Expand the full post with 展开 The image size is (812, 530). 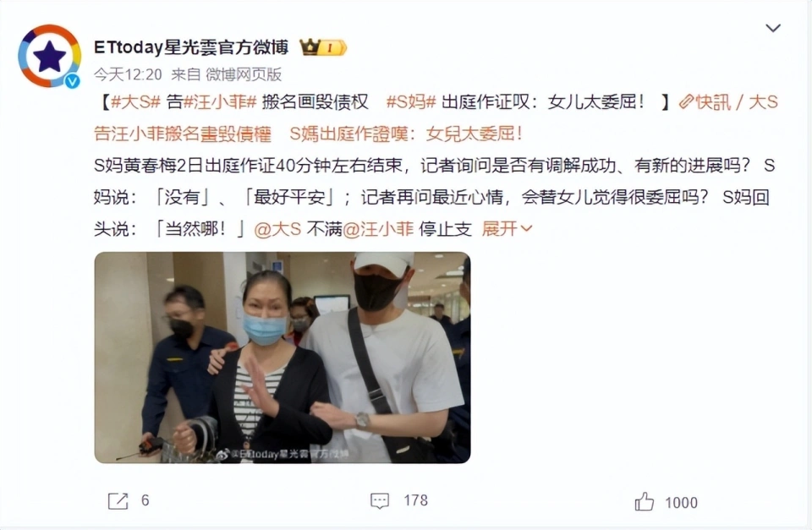coord(507,228)
